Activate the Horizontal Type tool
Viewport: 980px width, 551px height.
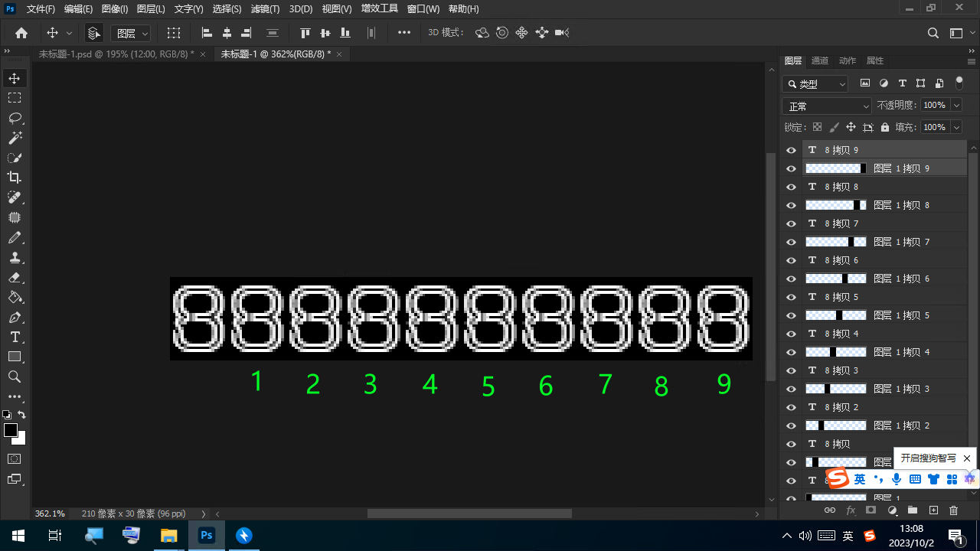pos(15,337)
